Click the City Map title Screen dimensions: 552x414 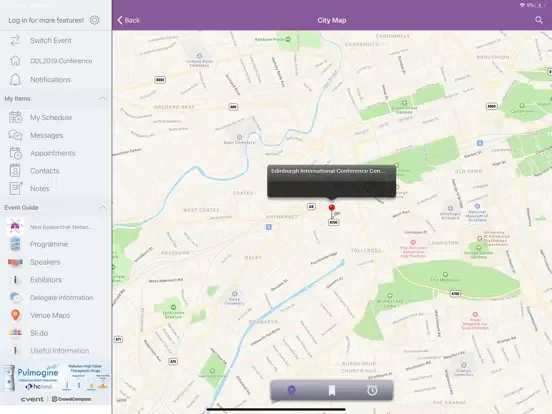(332, 20)
